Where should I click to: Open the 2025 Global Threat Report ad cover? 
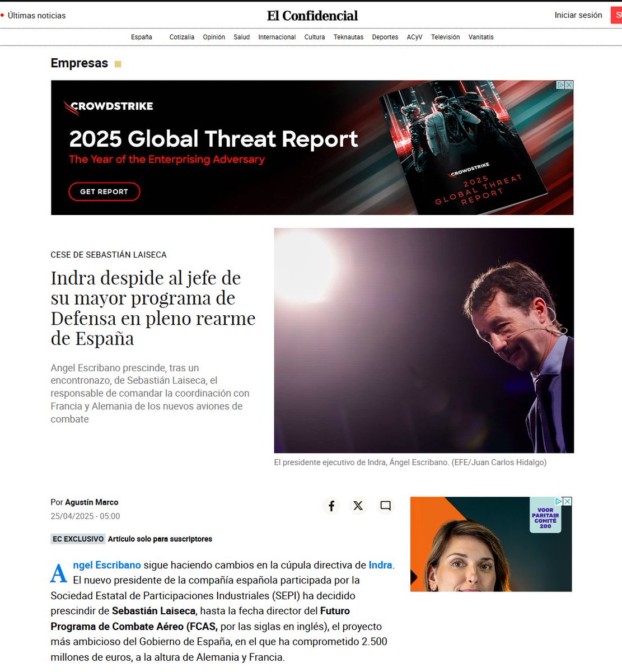(465, 148)
